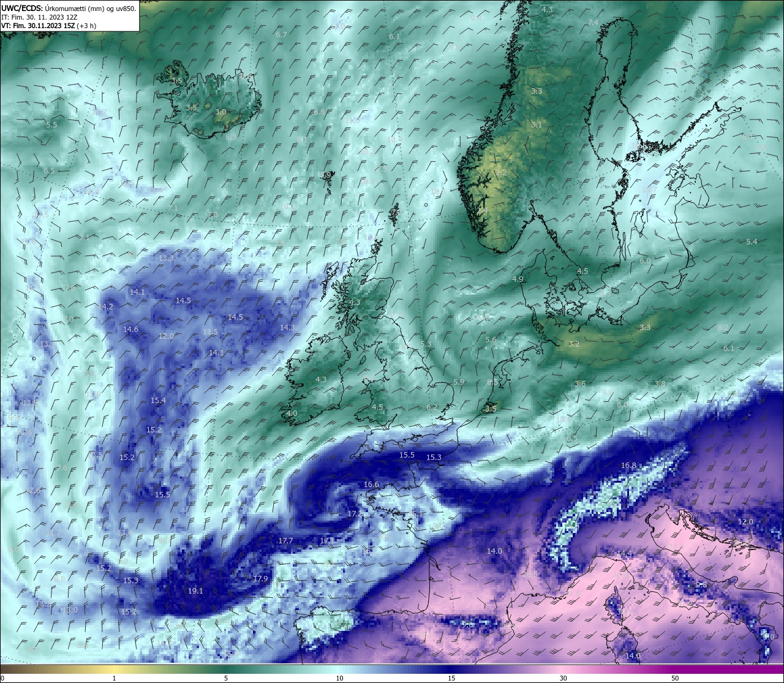This screenshot has width=784, height=683.
Task: Click the 14.2 value west of the blue area
Action: (x=107, y=307)
